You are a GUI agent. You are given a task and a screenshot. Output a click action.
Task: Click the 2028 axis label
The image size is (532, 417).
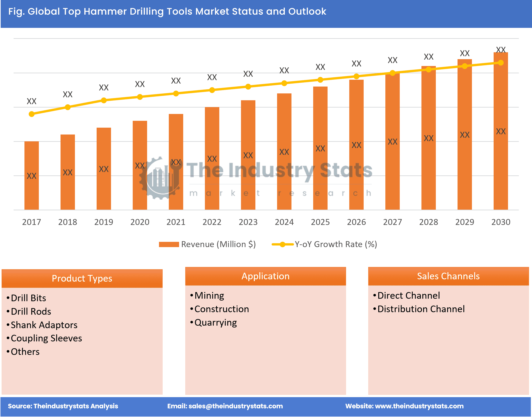[x=429, y=222]
